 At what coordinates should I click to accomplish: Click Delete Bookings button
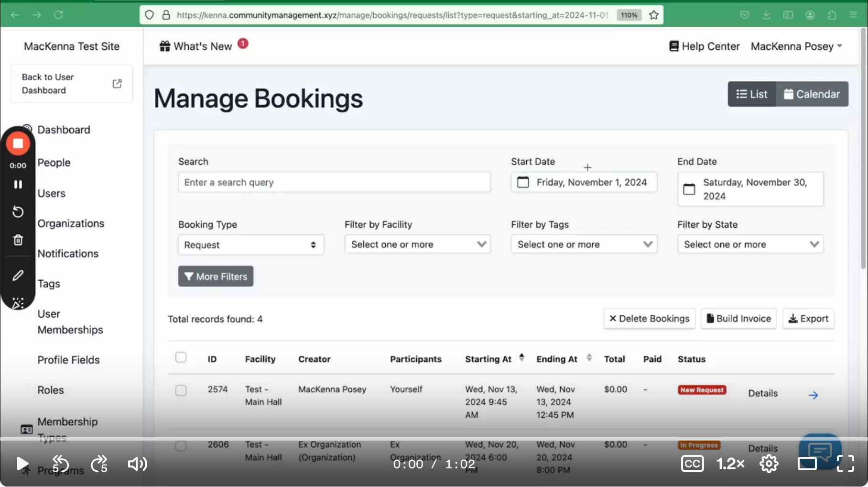(649, 319)
